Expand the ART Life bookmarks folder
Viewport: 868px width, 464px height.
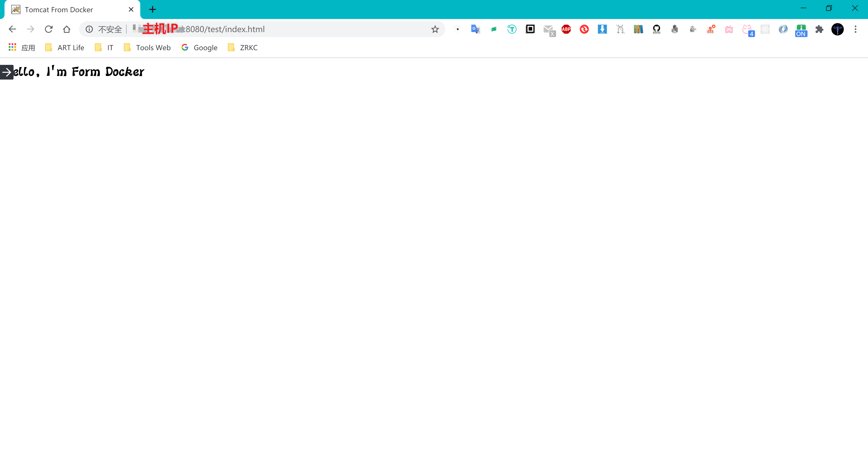(x=65, y=47)
